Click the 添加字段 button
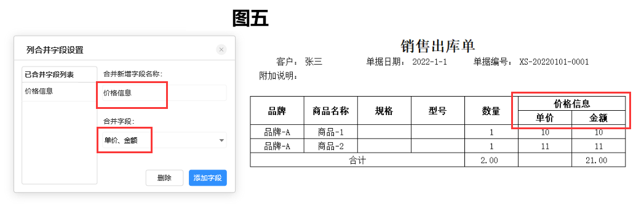 point(208,178)
